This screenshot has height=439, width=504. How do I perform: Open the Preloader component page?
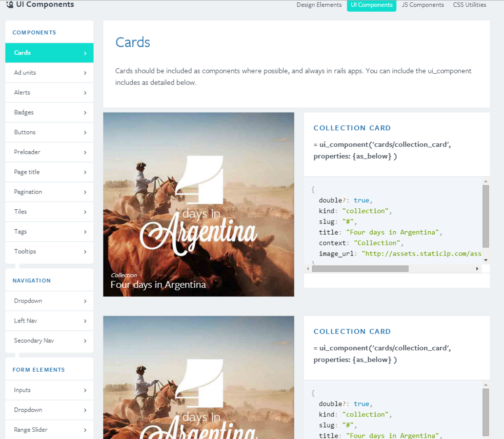point(49,152)
